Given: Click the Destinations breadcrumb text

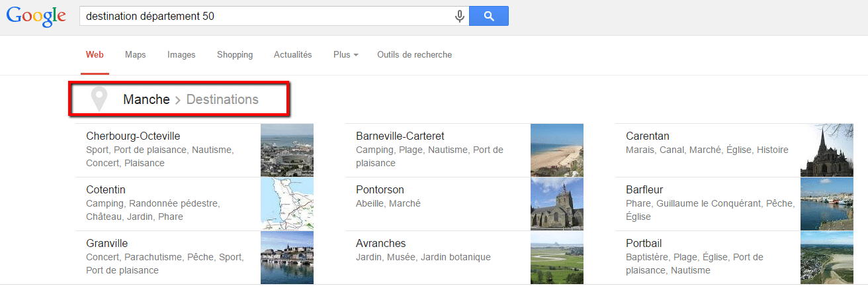Looking at the screenshot, I should click(222, 99).
